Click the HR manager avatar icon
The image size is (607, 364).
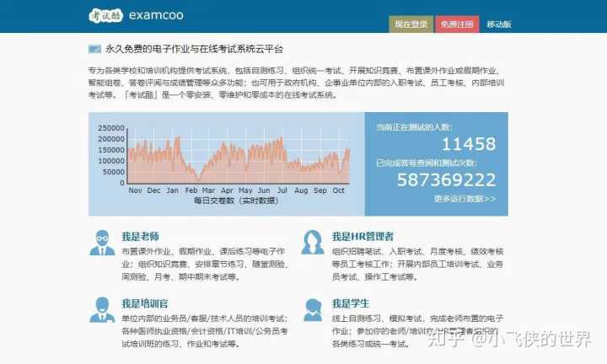pos(313,243)
